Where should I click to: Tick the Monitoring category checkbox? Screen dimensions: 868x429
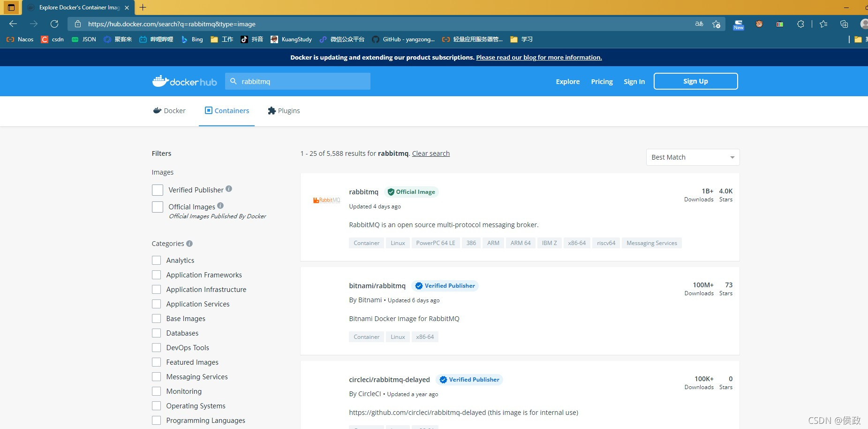(157, 391)
